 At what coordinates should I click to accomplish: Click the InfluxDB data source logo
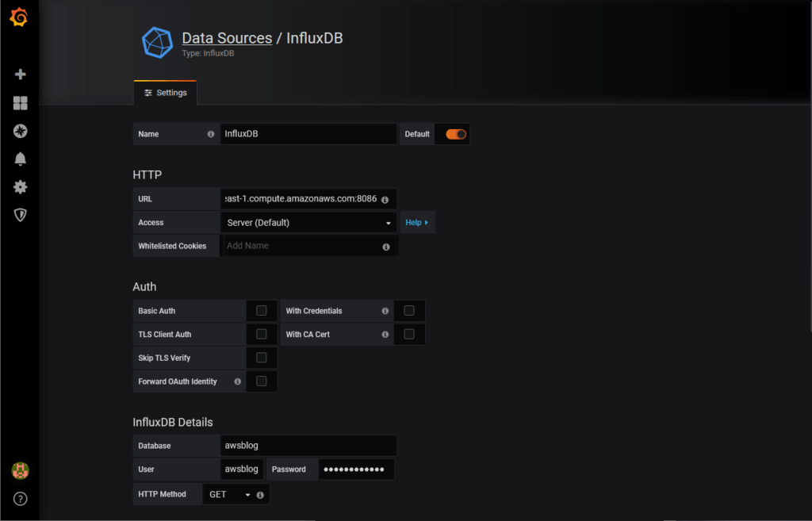click(x=158, y=43)
